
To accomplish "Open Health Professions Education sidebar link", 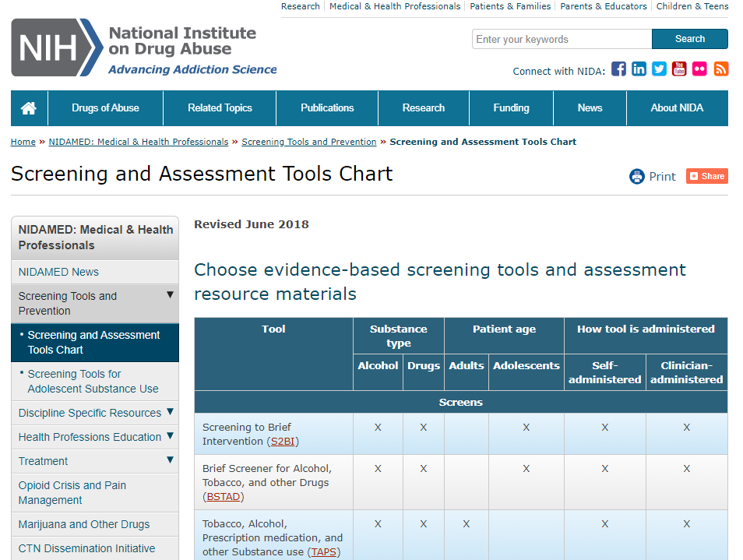I will [x=90, y=437].
